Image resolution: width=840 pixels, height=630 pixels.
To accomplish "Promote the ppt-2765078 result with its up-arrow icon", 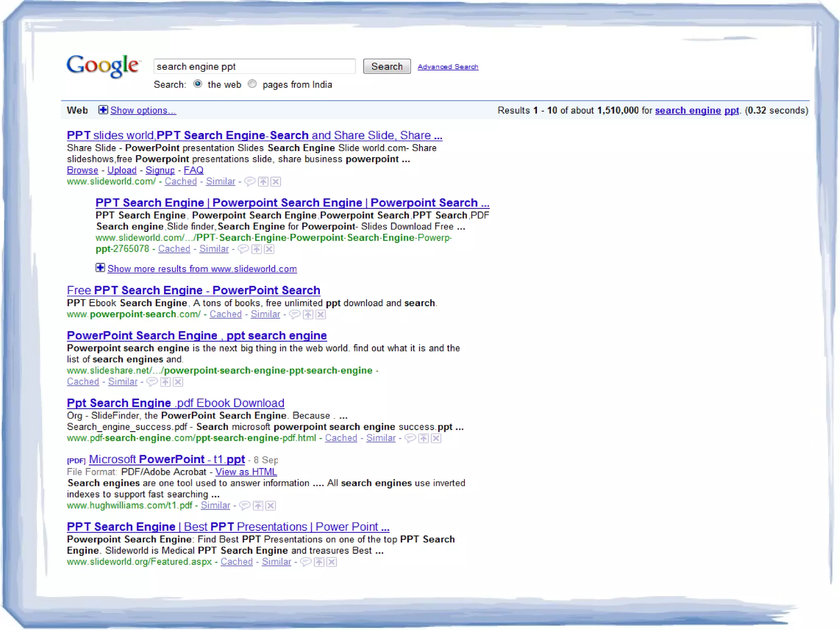I will [x=257, y=249].
